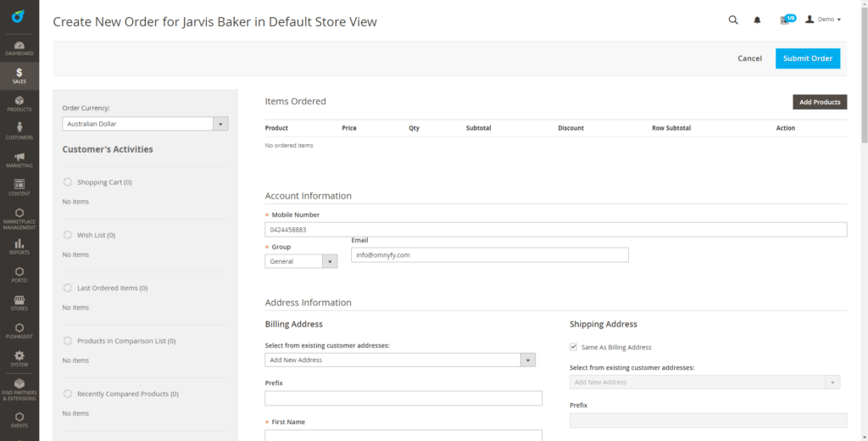Screen dimensions: 868x441
Task: Open the System gear icon
Action: [x=19, y=358]
